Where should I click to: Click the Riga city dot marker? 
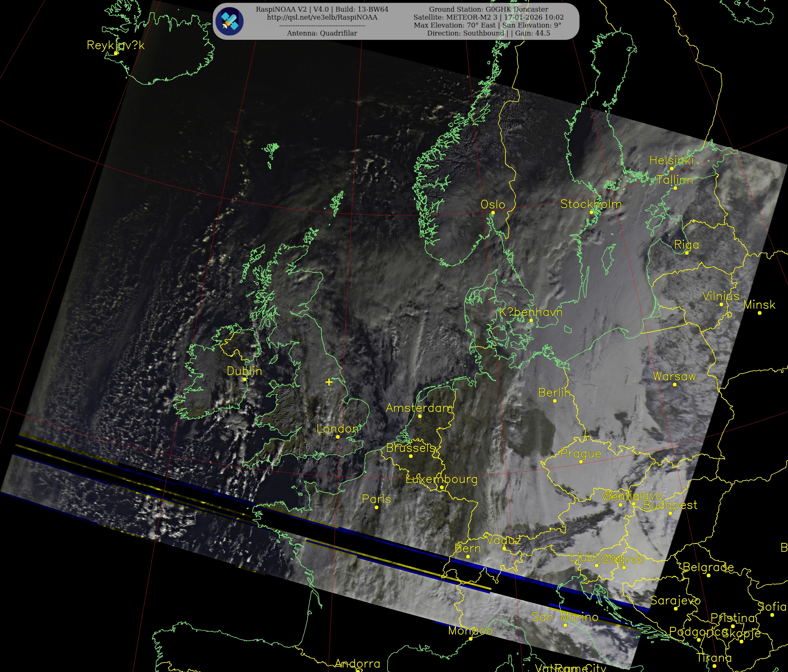(687, 253)
